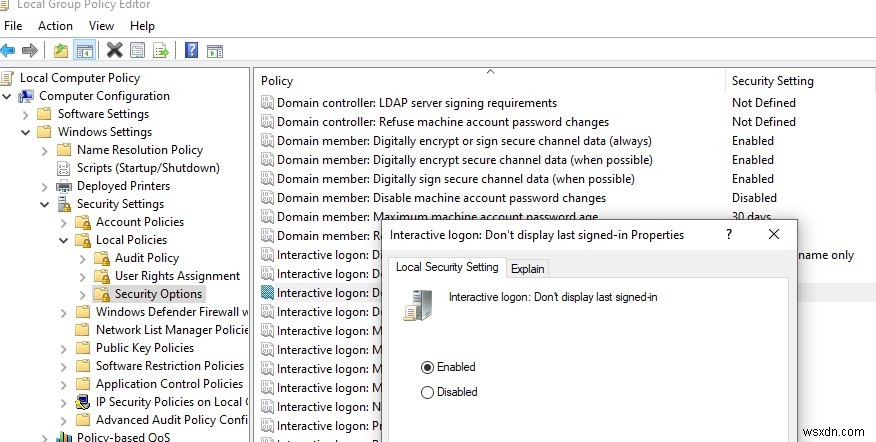Select the Disabled radio button
Screen dimensions: 876x442
click(428, 392)
